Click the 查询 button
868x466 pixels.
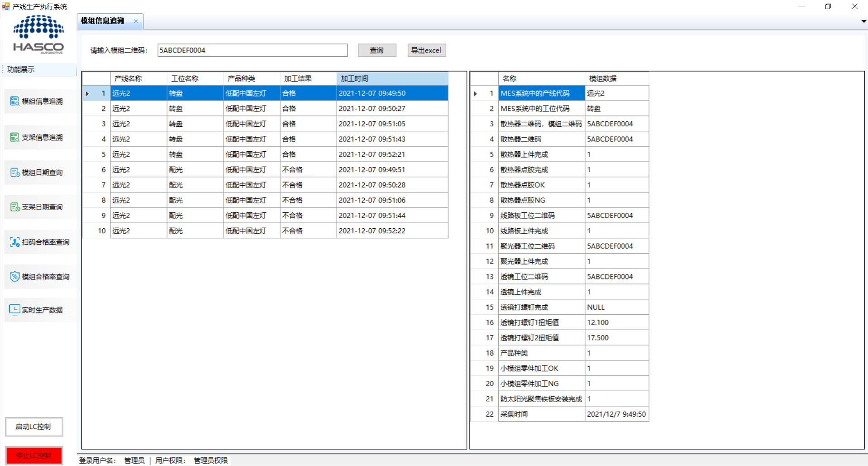click(x=377, y=50)
